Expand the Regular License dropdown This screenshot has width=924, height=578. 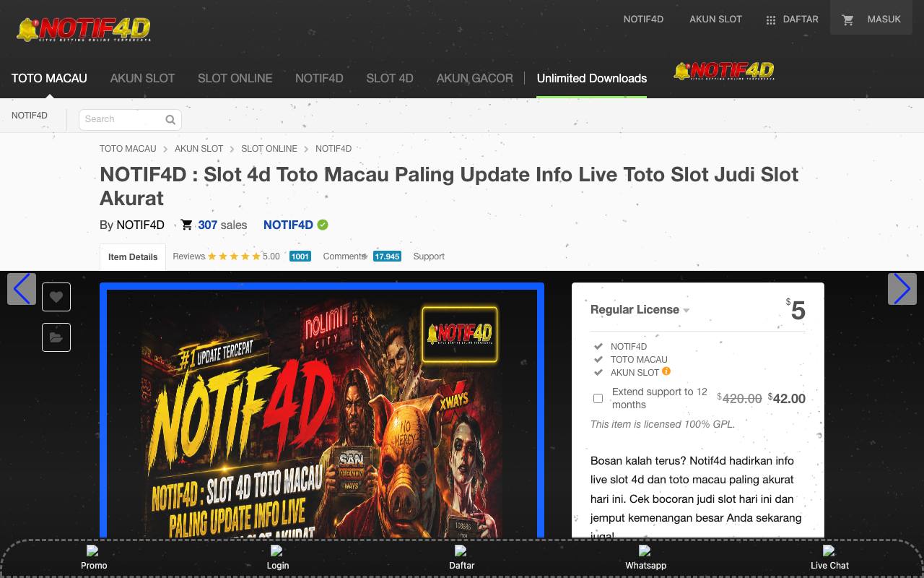pos(640,310)
